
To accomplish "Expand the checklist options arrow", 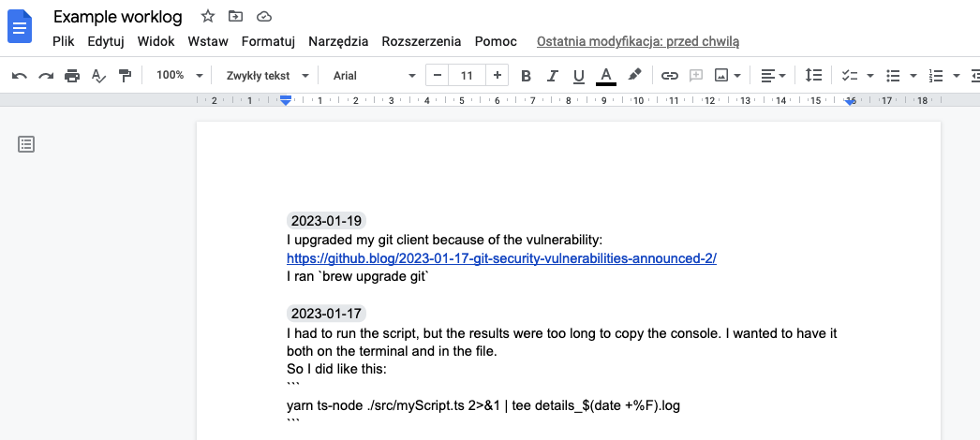I will coord(870,76).
